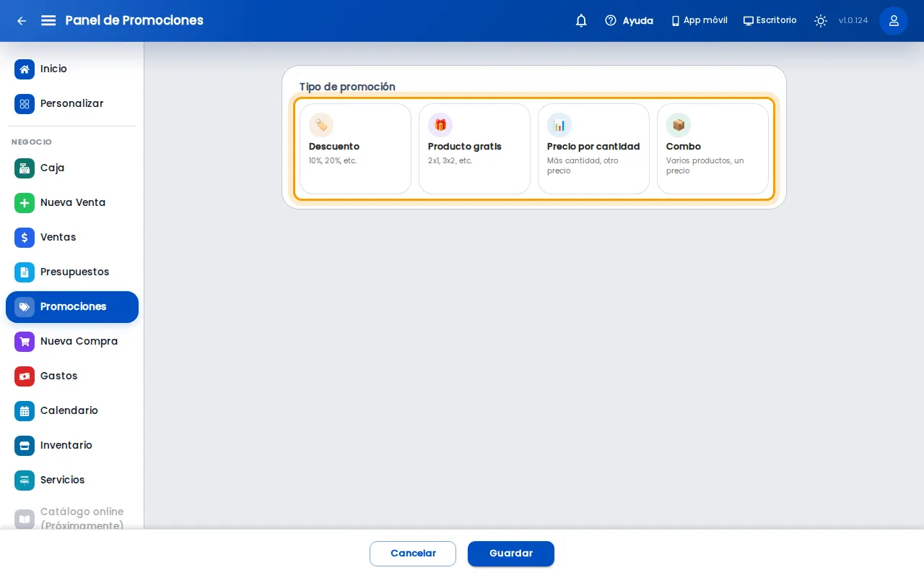
Task: Click the Nueva Compra cart icon
Action: tap(25, 342)
